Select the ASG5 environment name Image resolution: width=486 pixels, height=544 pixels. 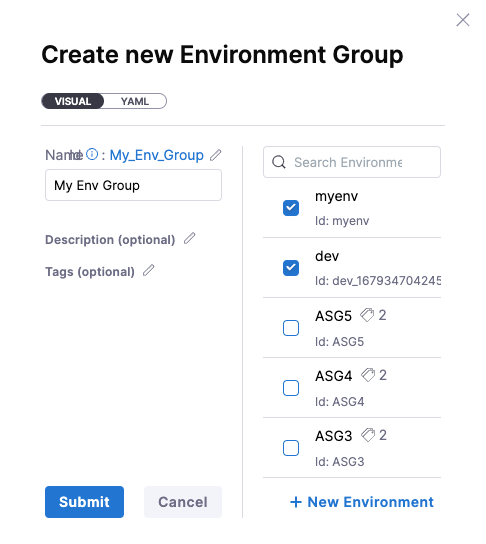click(x=333, y=316)
